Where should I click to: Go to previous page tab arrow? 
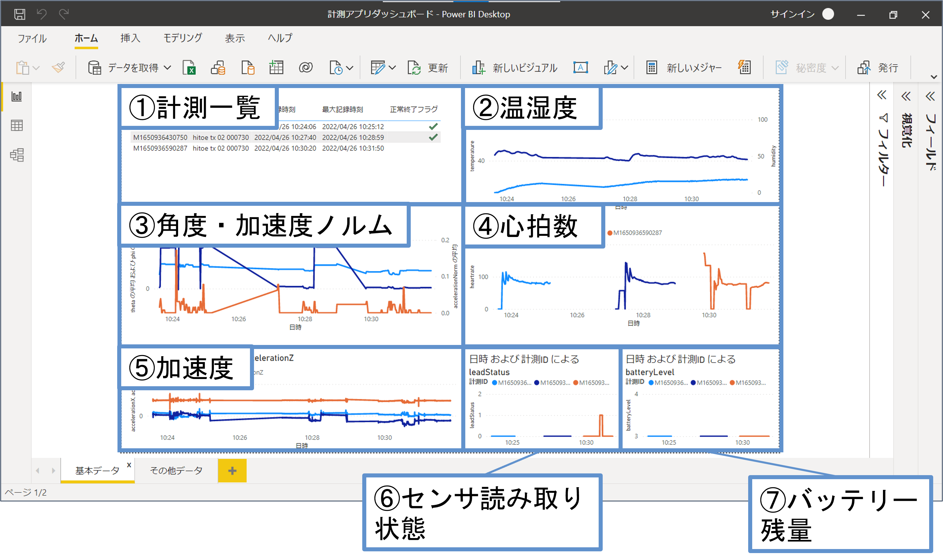pos(38,471)
